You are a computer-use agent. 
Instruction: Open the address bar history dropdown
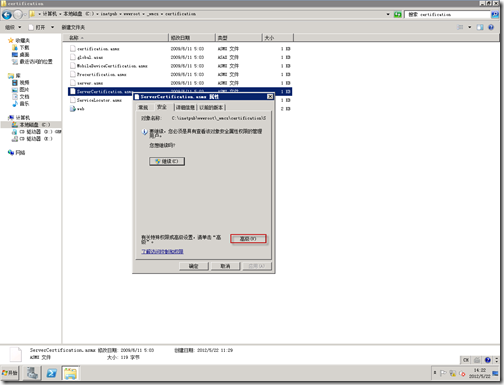[x=388, y=14]
